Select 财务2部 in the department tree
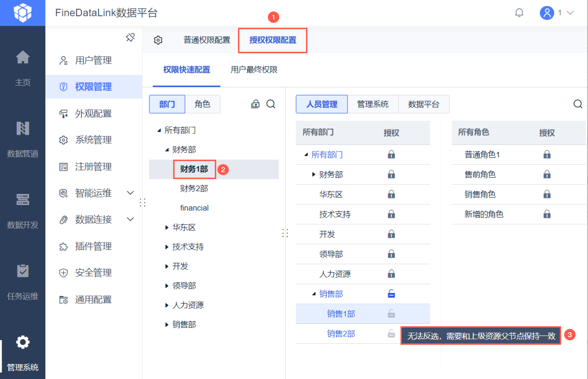Viewport: 588px width, 379px height. pyautogui.click(x=194, y=189)
